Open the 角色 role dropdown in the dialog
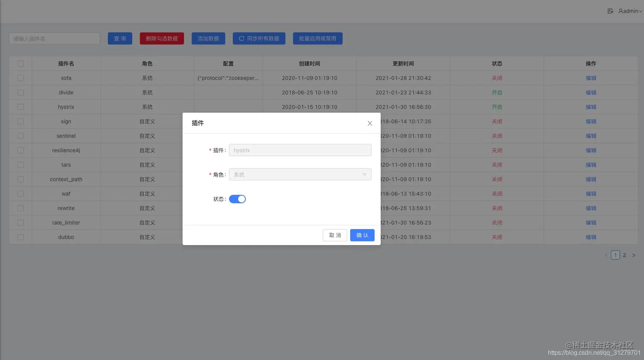Image resolution: width=644 pixels, height=360 pixels. [300, 174]
